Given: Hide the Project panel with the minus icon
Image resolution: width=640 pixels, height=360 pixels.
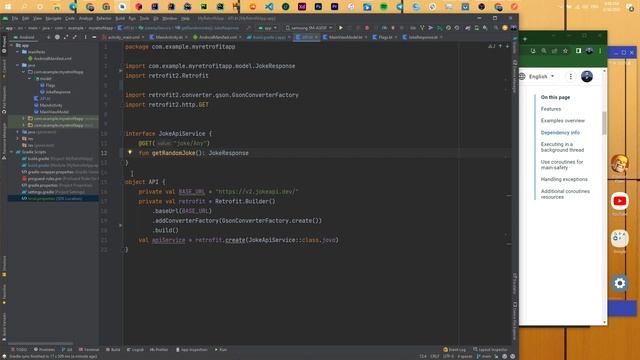Looking at the screenshot, I should click(94, 37).
